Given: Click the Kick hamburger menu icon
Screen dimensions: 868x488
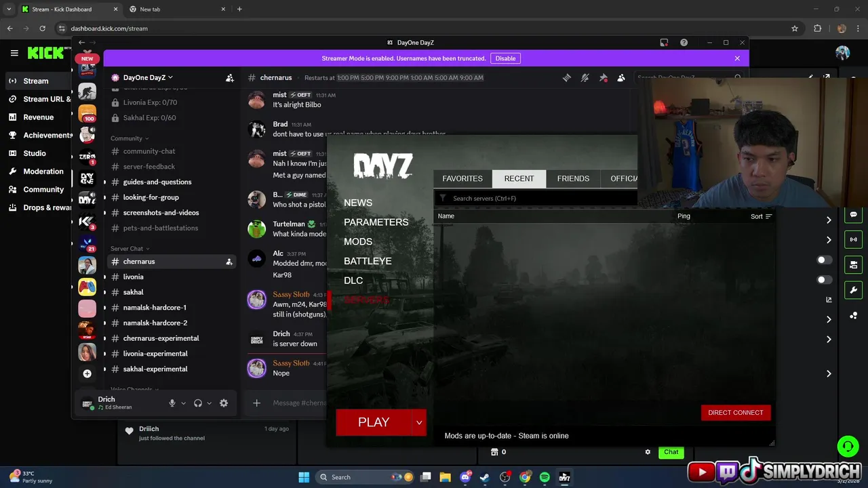Looking at the screenshot, I should coord(14,53).
